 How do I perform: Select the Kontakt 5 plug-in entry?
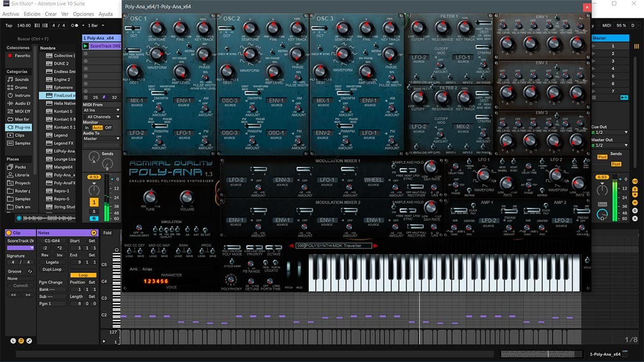click(60, 112)
